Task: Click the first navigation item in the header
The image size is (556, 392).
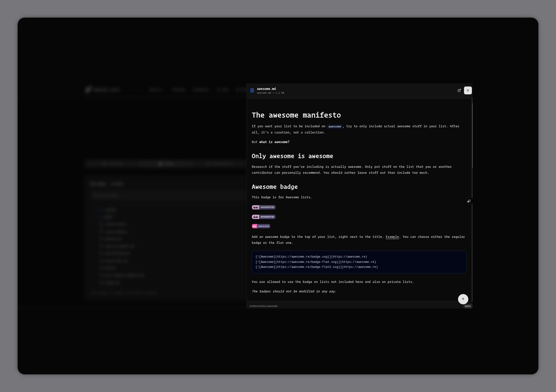Action: [x=155, y=90]
